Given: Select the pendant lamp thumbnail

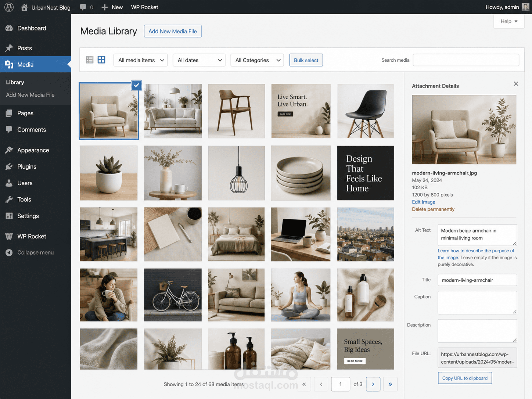Looking at the screenshot, I should 236,173.
